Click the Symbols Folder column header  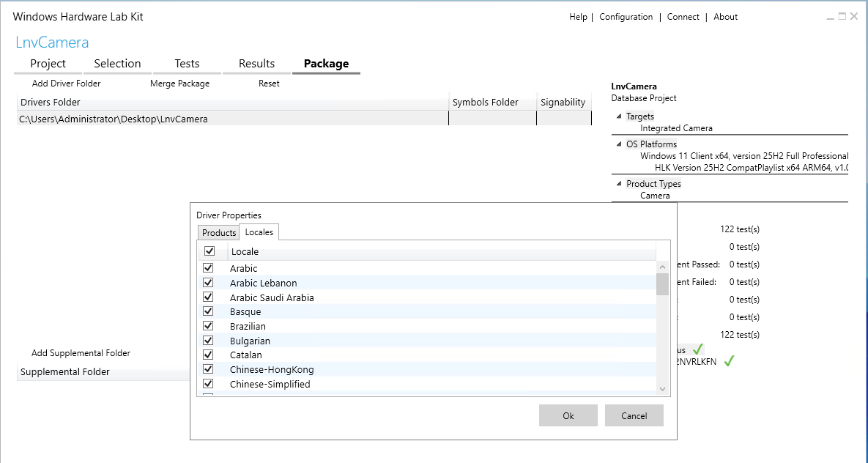[492, 103]
